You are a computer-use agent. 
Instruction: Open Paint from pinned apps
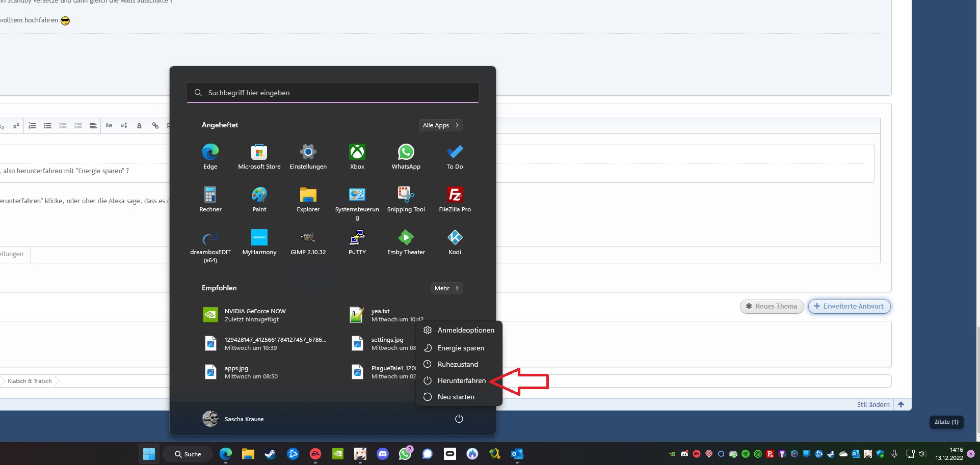tap(259, 199)
